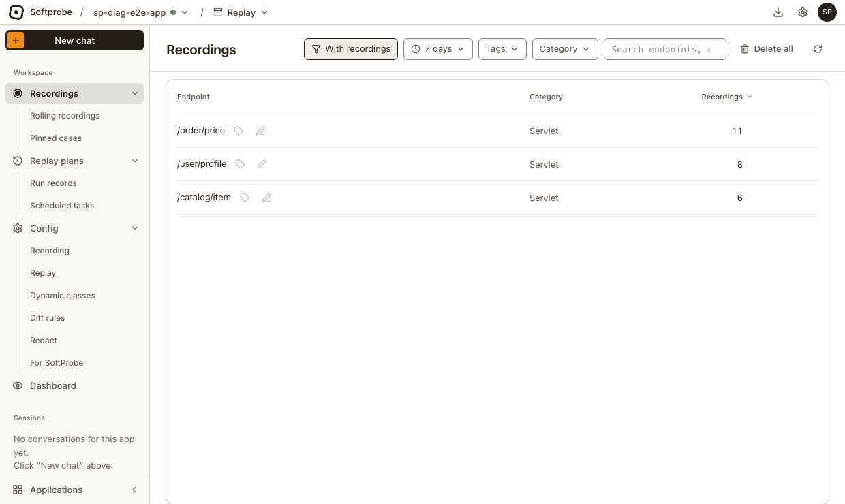Open the Category filter dropdown
845x504 pixels.
click(x=565, y=49)
